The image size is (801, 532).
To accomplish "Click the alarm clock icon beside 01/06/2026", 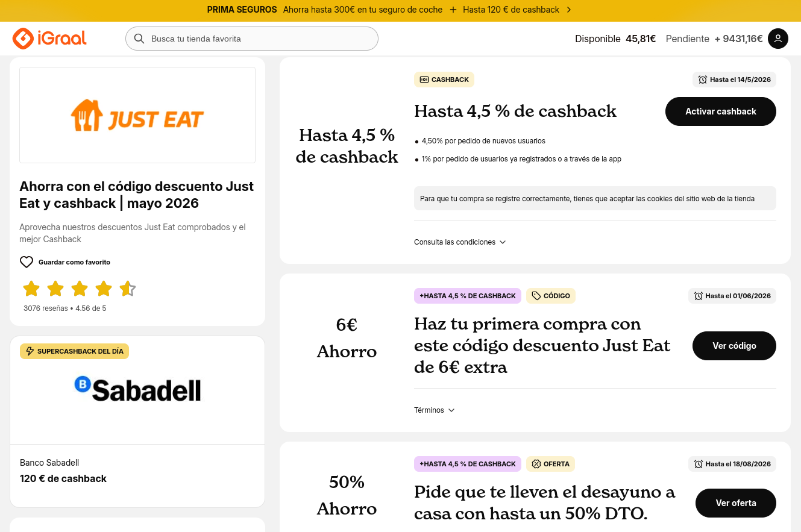I will [x=699, y=296].
